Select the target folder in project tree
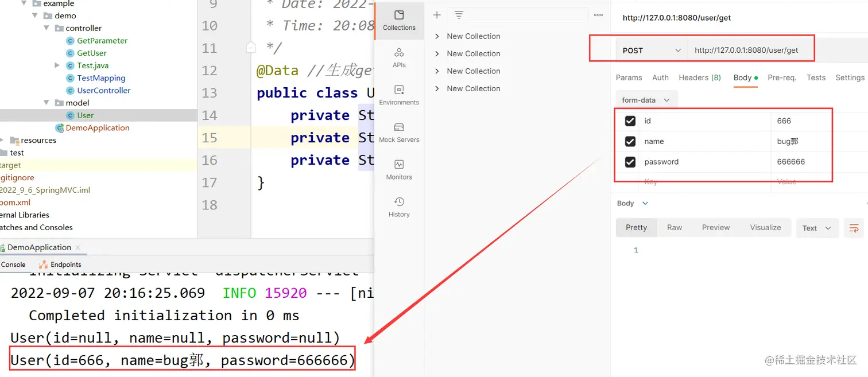 pos(10,165)
